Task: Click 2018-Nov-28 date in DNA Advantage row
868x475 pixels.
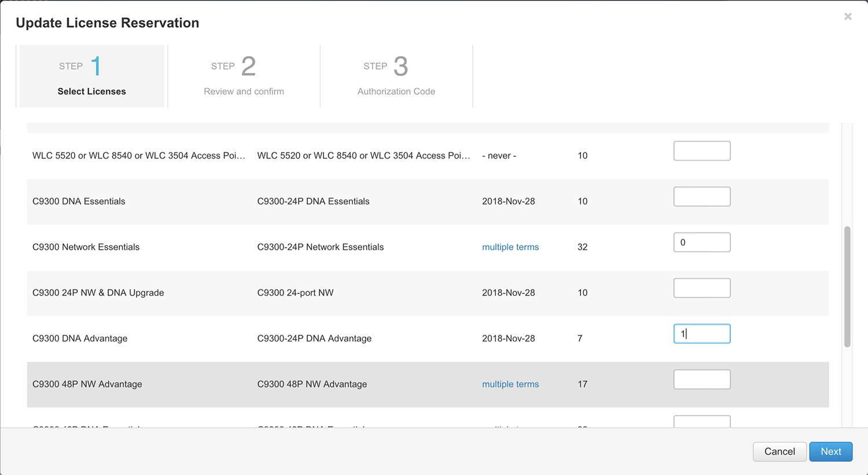Action: pos(509,338)
